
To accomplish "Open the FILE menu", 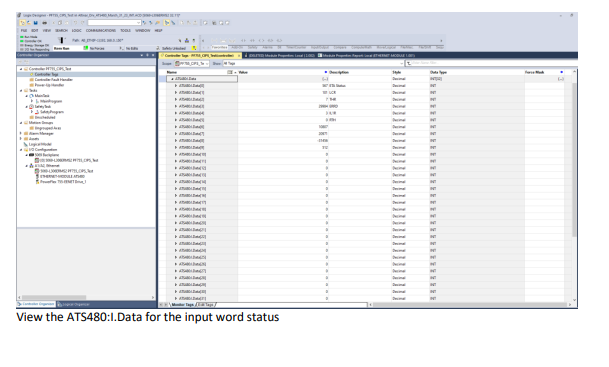I will coord(24,30).
